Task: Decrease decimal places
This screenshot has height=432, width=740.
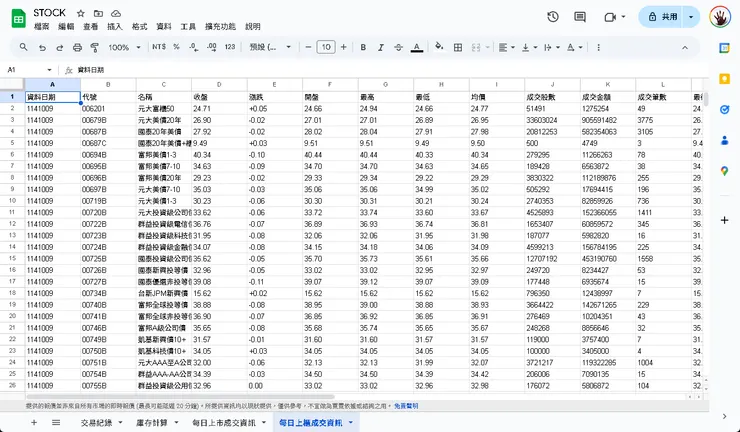Action: 193,47
